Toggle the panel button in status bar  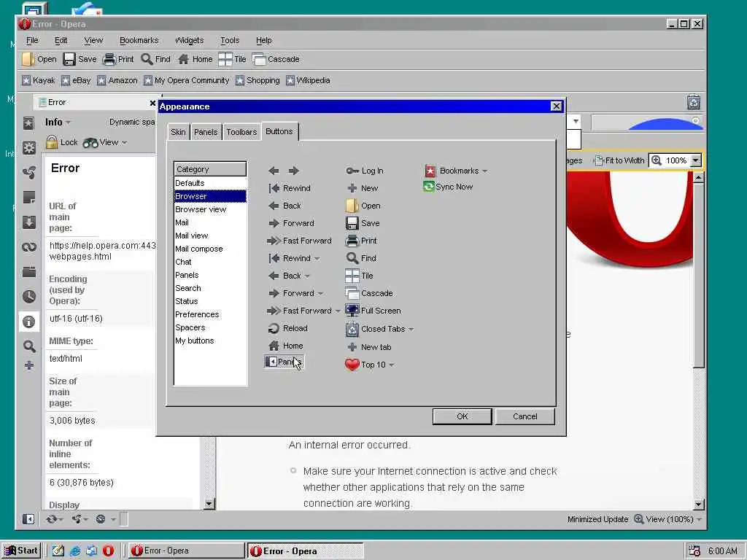pos(28,519)
